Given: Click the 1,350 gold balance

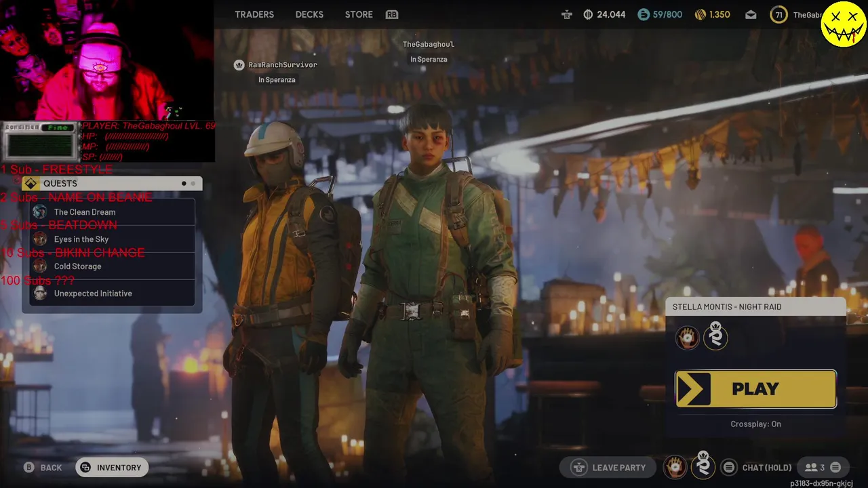Looking at the screenshot, I should coord(719,14).
